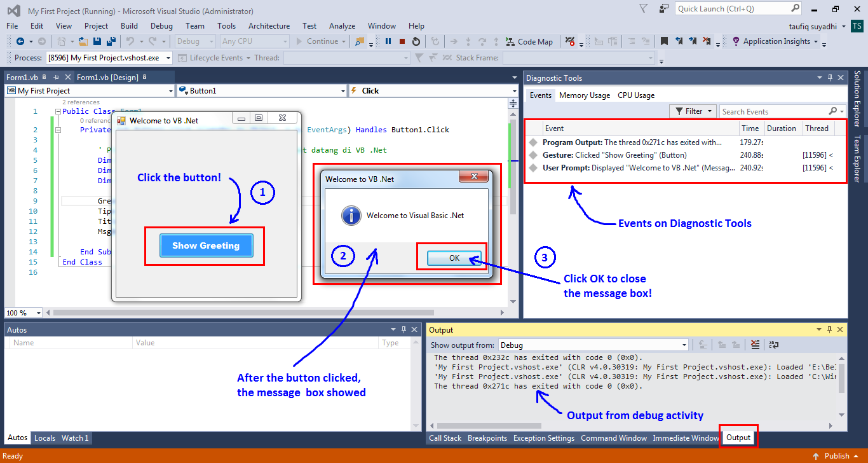
Task: Clear the Output window using Clear All icon
Action: [x=755, y=344]
